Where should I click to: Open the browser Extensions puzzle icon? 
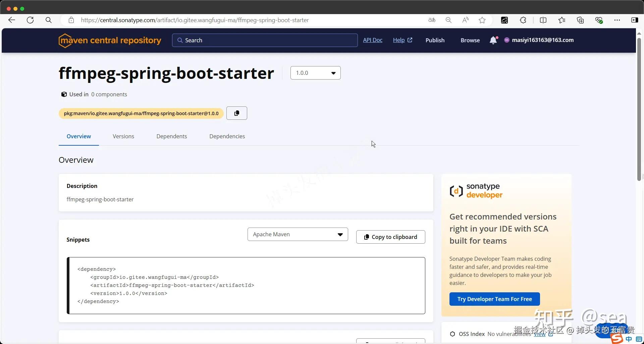pyautogui.click(x=523, y=20)
